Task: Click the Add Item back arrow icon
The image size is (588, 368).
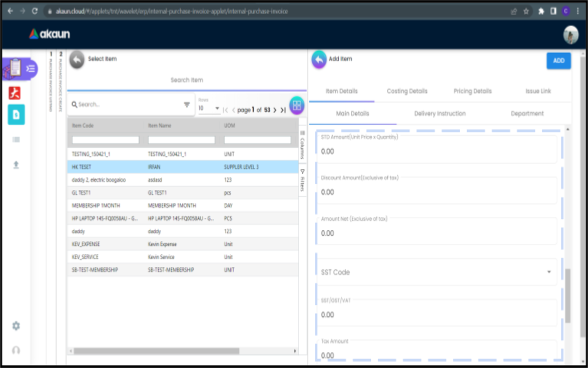Action: coord(319,60)
